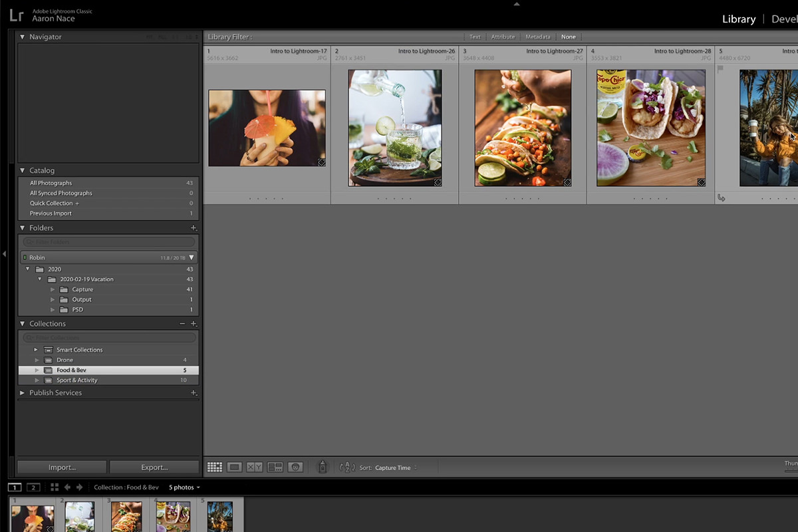
Task: Select the Survey view icon
Action: pos(275,467)
